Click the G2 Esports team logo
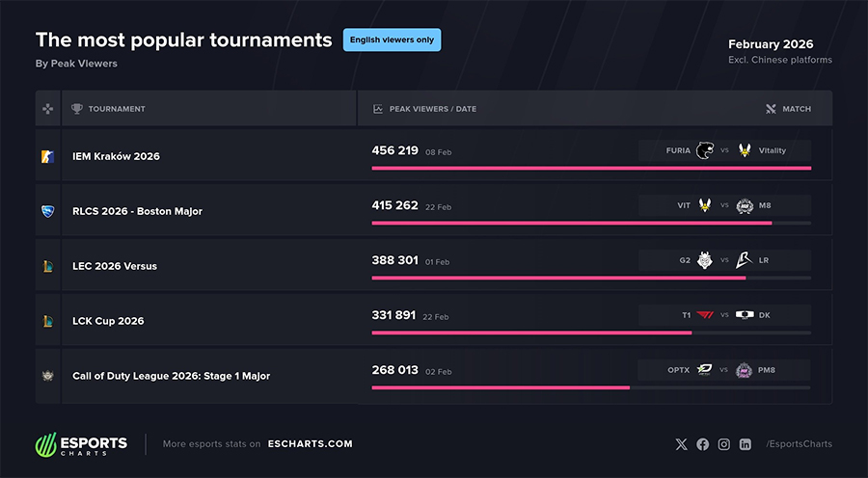The height and width of the screenshot is (478, 868). [x=705, y=260]
